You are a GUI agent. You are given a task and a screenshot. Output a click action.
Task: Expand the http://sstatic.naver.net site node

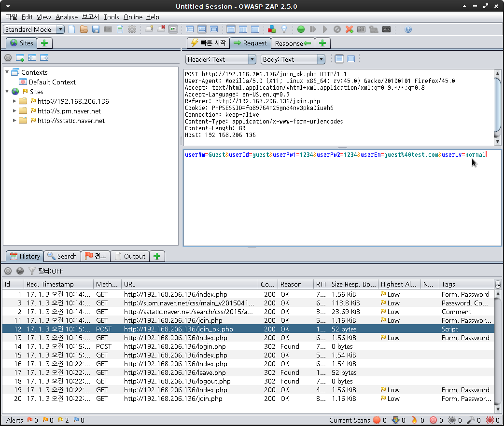click(14, 121)
